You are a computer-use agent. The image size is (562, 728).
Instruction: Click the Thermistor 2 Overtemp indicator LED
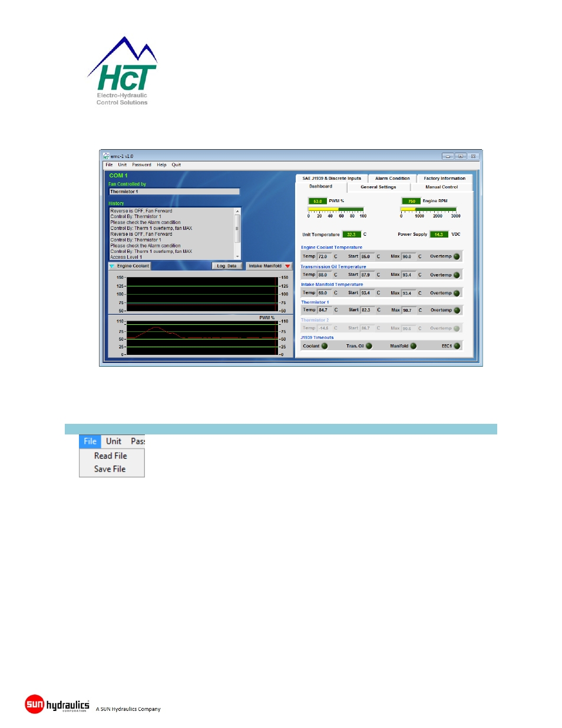point(457,328)
